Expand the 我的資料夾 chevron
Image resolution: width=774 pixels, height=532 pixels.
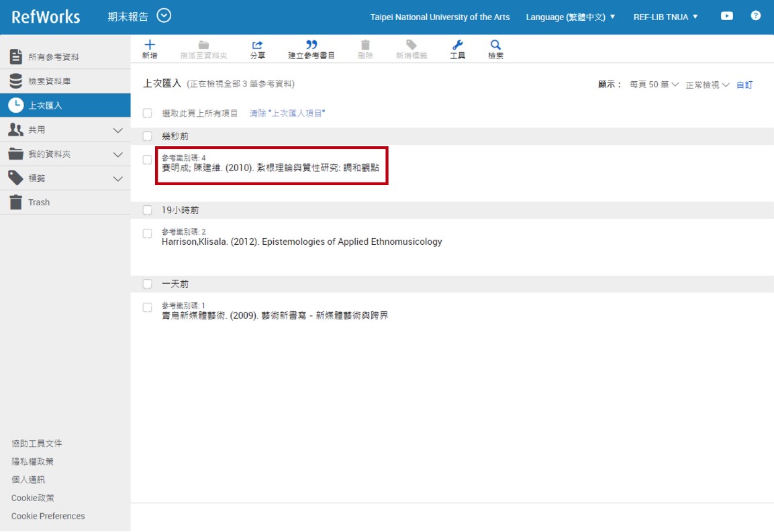click(x=118, y=154)
